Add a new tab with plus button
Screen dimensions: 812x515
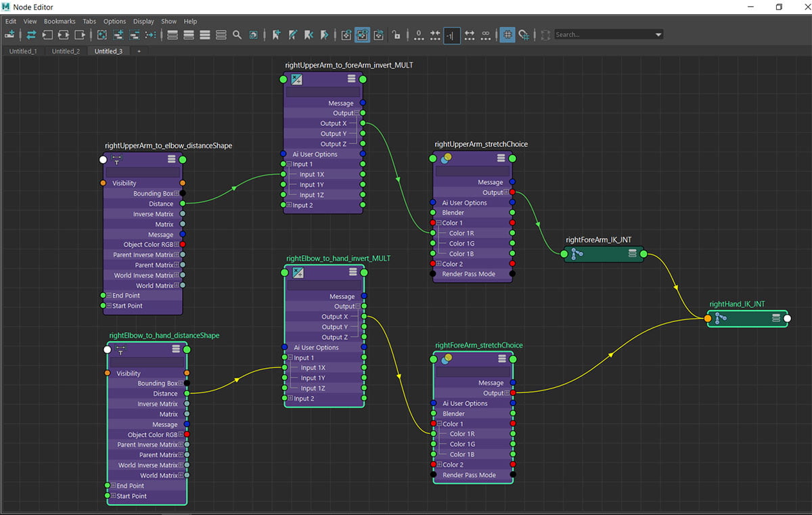pyautogui.click(x=139, y=51)
